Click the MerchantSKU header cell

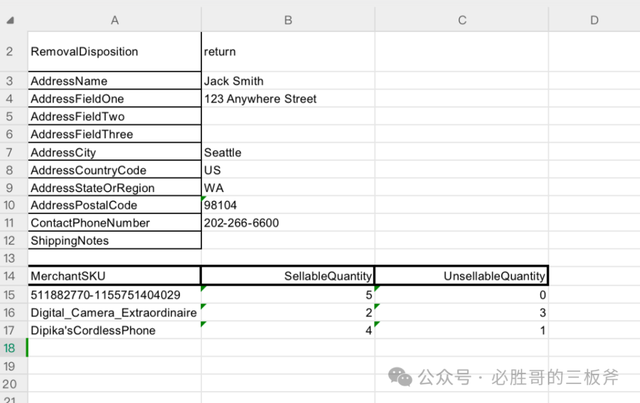[x=115, y=276]
